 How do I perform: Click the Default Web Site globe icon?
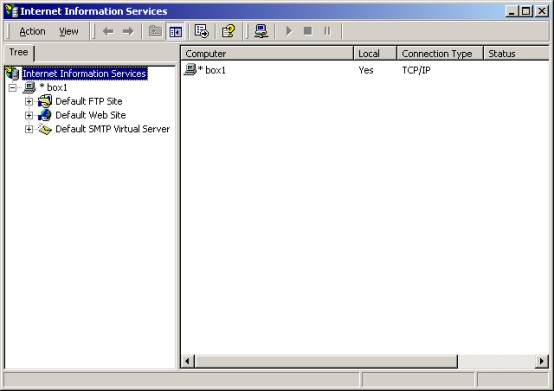tap(45, 115)
